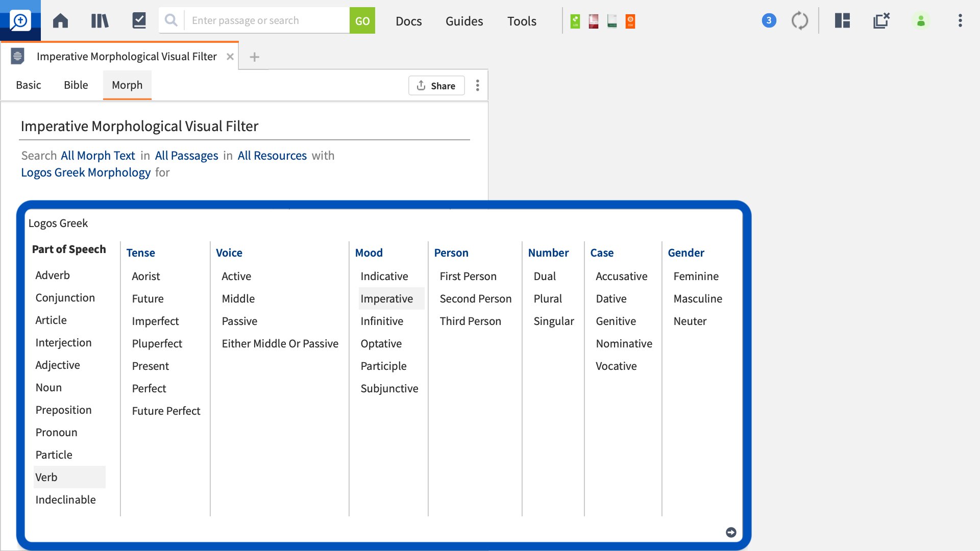
Task: Select Noun under Part of Speech
Action: pyautogui.click(x=48, y=387)
